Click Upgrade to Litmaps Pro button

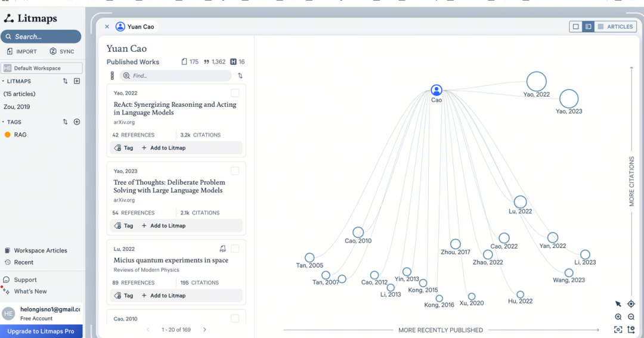(x=41, y=331)
